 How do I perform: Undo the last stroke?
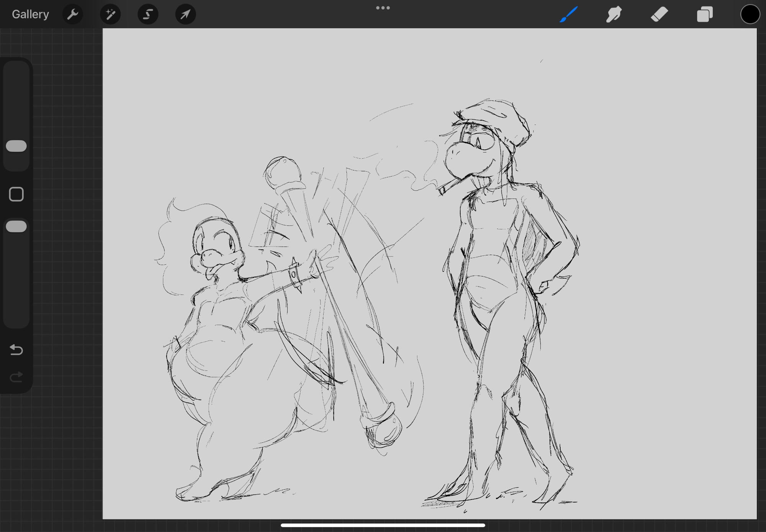click(x=16, y=349)
